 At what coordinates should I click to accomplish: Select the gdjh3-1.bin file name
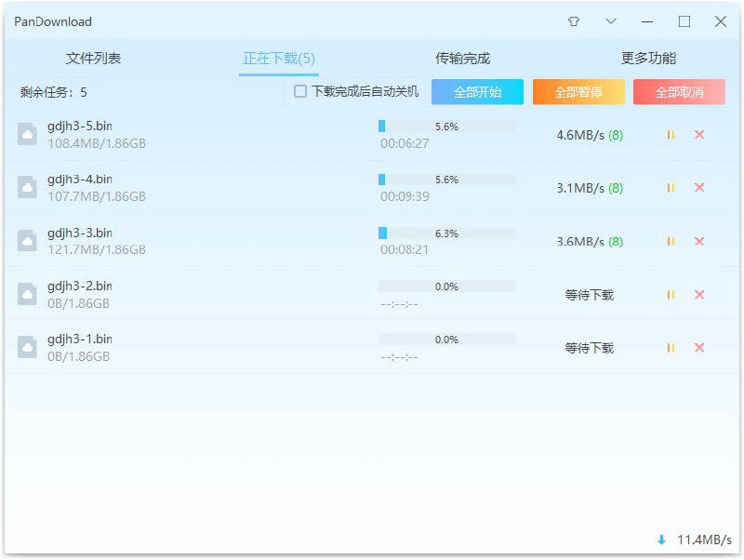coord(80,340)
